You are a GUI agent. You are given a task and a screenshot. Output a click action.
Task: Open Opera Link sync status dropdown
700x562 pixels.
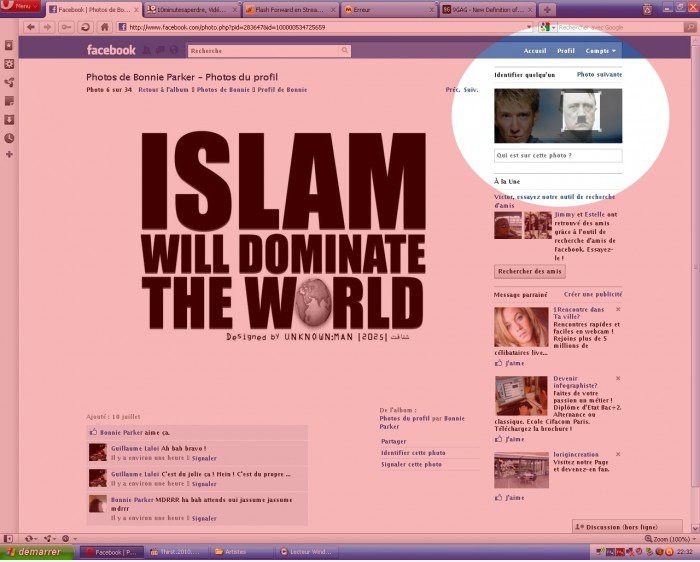[x=30, y=539]
